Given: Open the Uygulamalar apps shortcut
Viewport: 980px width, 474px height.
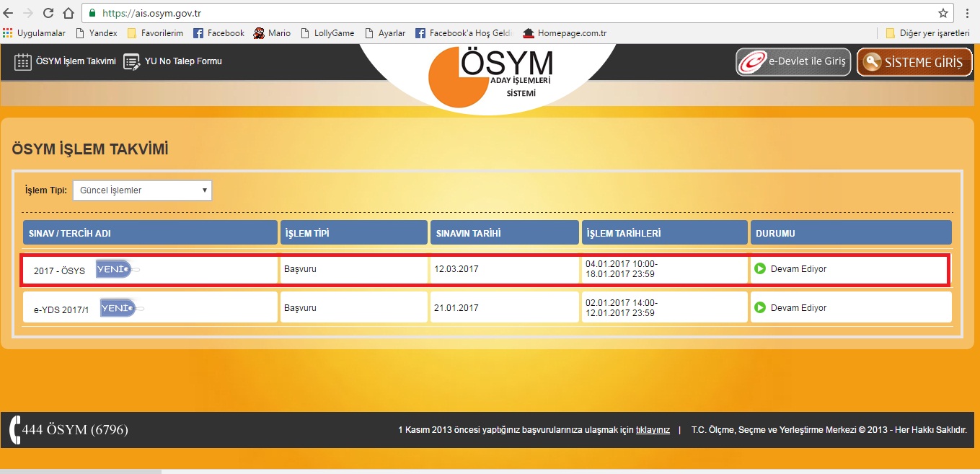Looking at the screenshot, I should pyautogui.click(x=34, y=33).
